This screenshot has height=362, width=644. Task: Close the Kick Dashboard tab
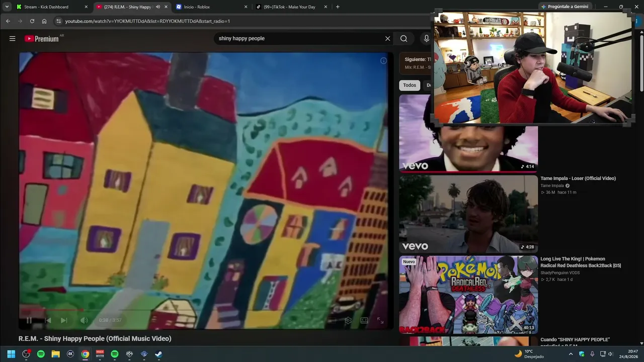(x=86, y=7)
